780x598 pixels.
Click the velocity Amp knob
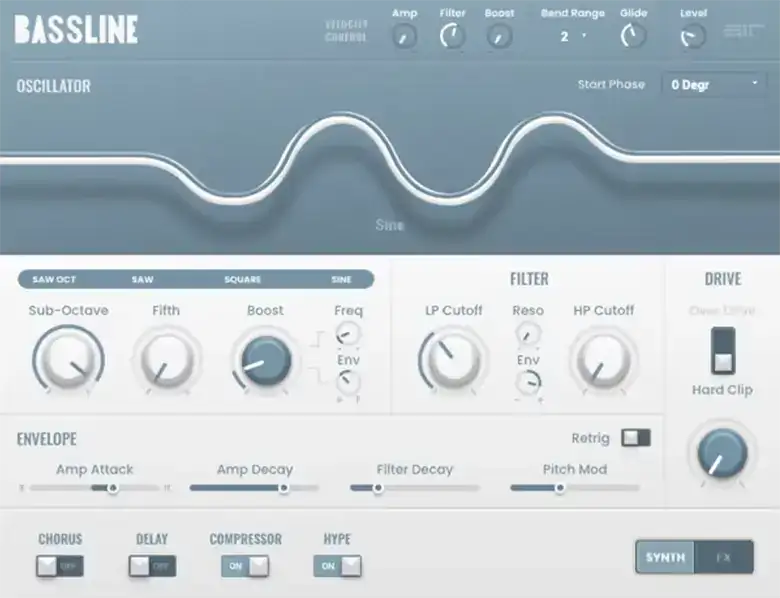404,36
